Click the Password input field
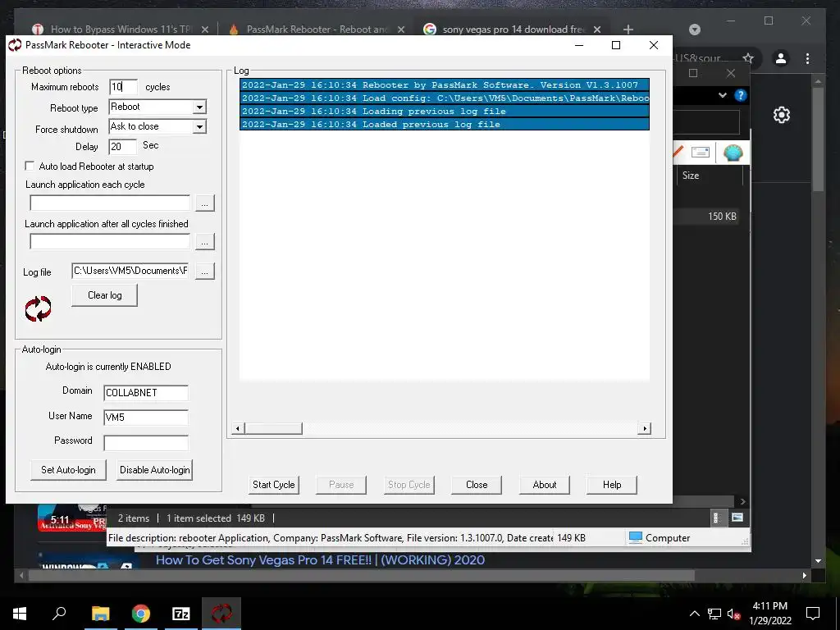 pyautogui.click(x=146, y=442)
